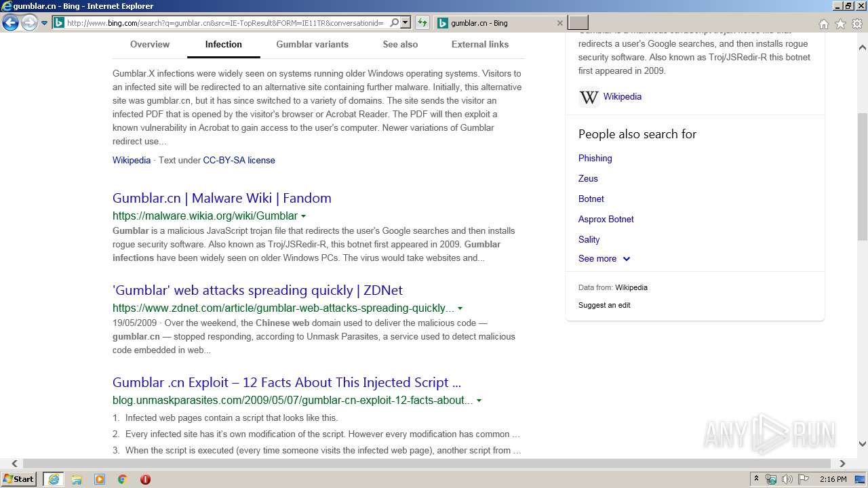Image resolution: width=868 pixels, height=488 pixels.
Task: Open the Tools gear menu
Action: pyautogui.click(x=857, y=24)
